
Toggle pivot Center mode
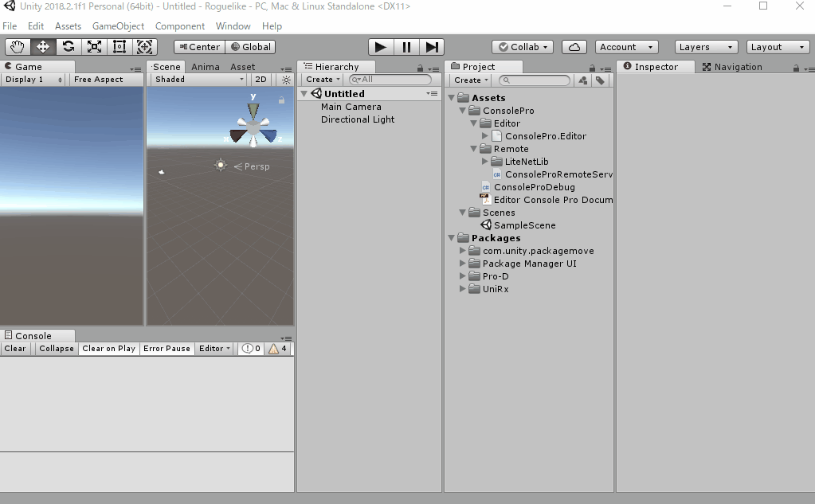pos(200,47)
